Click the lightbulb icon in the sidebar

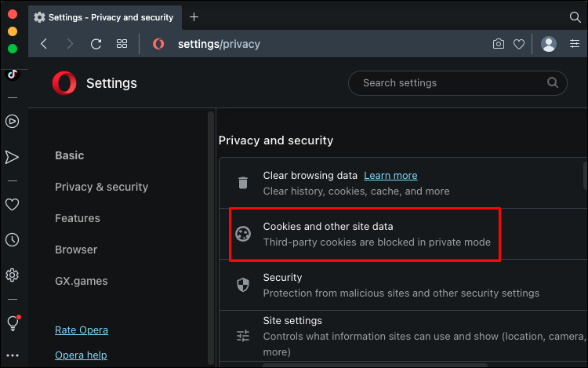click(12, 322)
